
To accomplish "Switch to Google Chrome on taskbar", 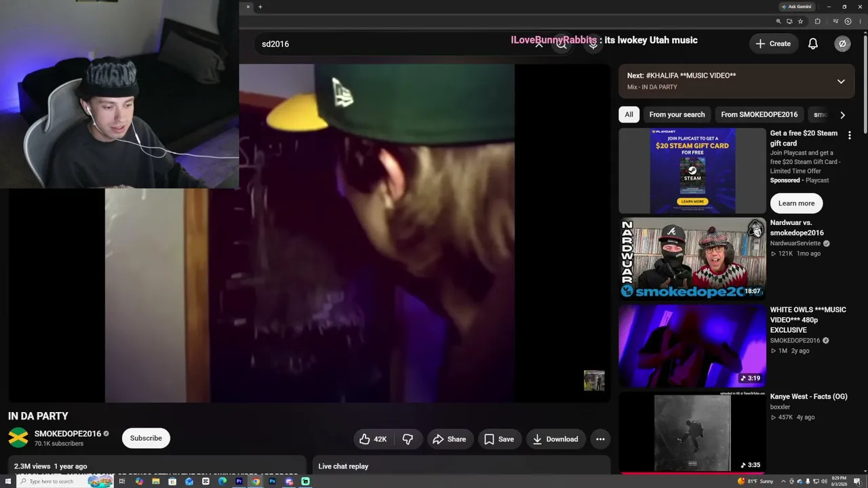I will click(256, 481).
